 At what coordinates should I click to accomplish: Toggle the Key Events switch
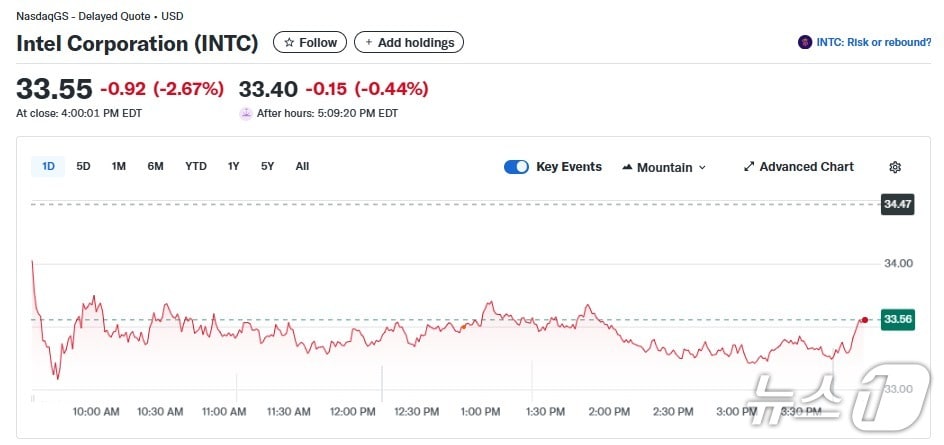[516, 167]
